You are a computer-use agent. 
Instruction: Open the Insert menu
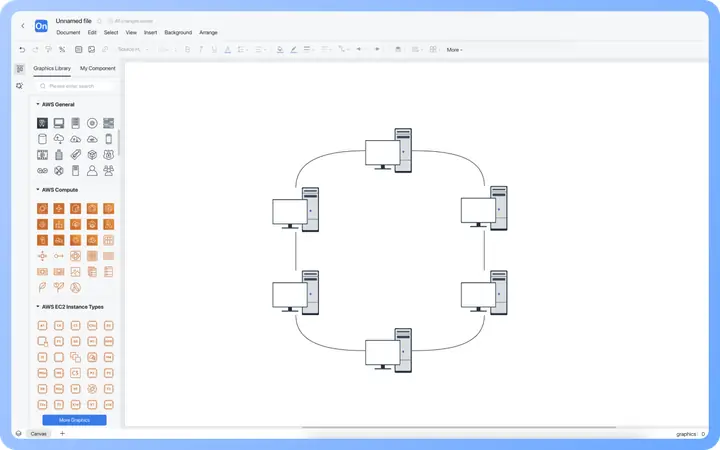(x=151, y=33)
